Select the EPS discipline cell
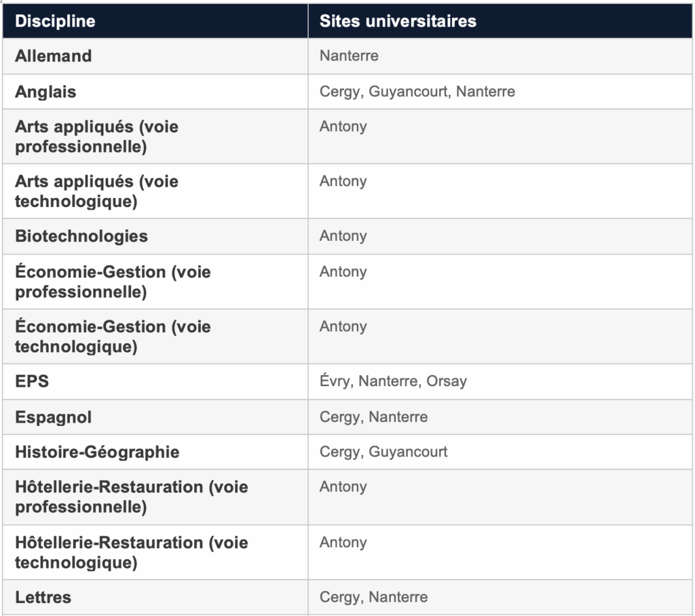The width and height of the screenshot is (695, 616). pos(32,381)
